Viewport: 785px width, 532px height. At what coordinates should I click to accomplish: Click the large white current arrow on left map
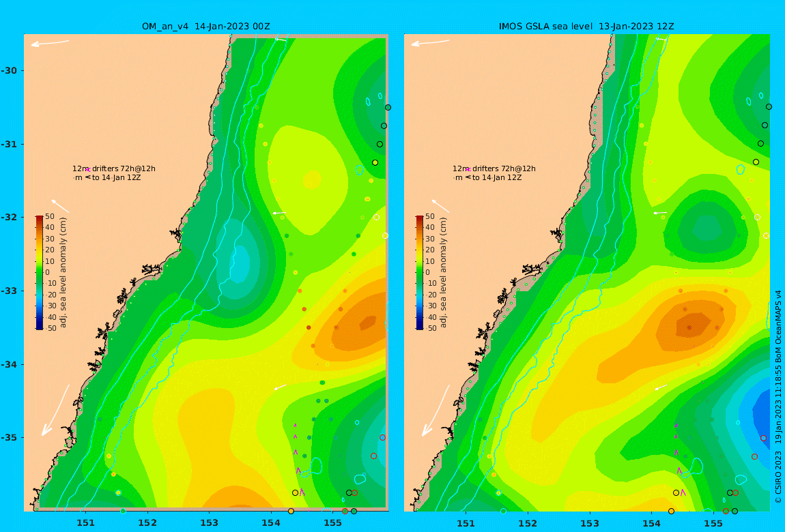click(55, 410)
